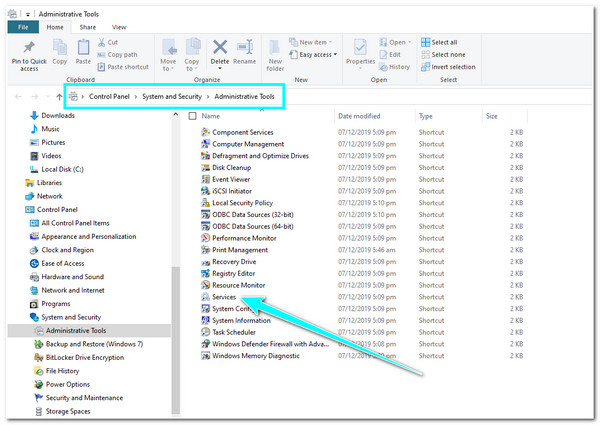Screen dimensions: 600x425
Task: Select the Recovery Drive entry
Action: click(x=234, y=262)
